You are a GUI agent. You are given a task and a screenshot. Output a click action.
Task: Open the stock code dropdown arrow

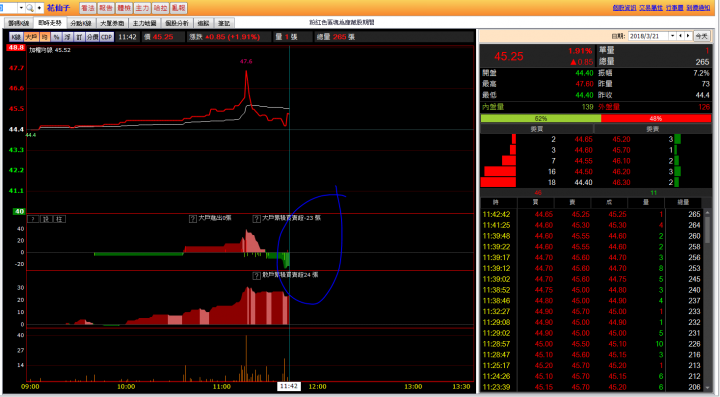pyautogui.click(x=21, y=8)
